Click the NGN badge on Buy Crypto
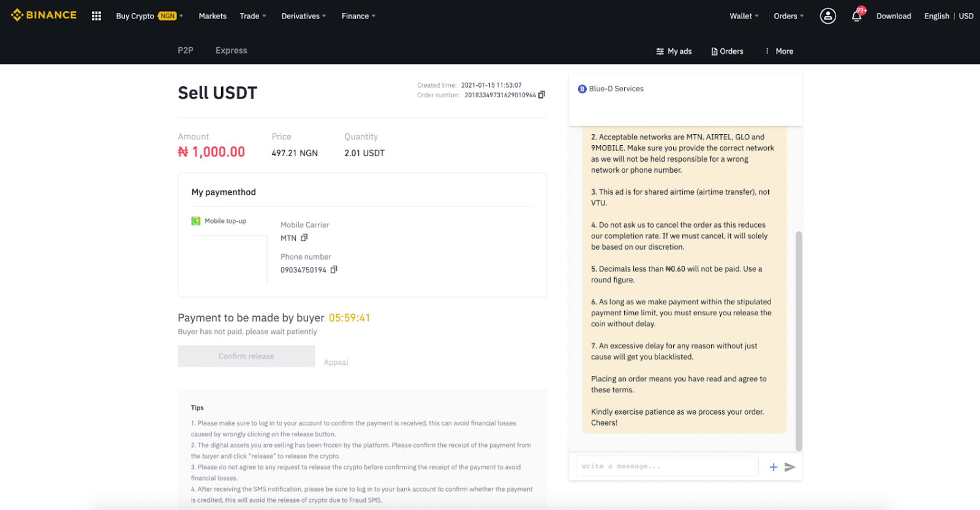 pos(167,16)
